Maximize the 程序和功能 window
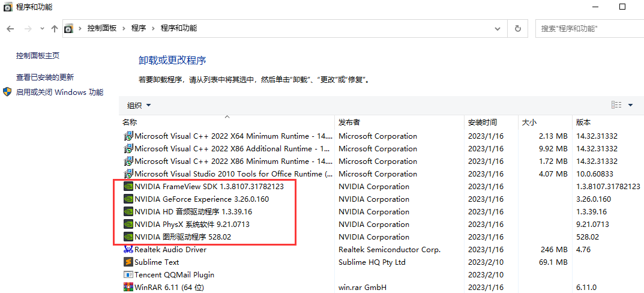Image resolution: width=644 pixels, height=293 pixels. tap(622, 7)
